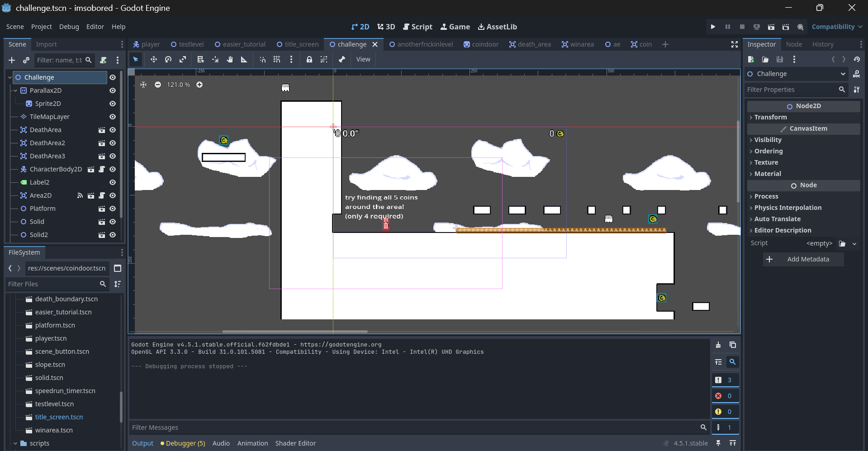The image size is (868, 451).
Task: Activate the Rotate Mode tool
Action: tap(168, 59)
